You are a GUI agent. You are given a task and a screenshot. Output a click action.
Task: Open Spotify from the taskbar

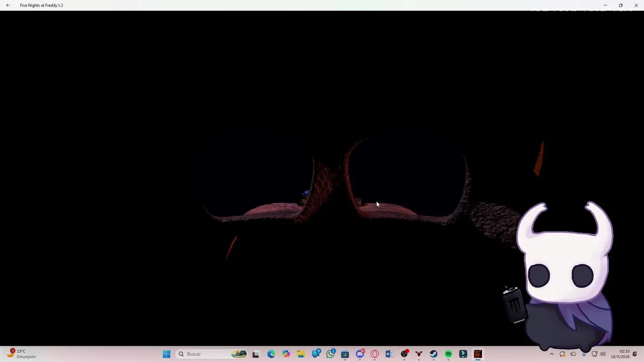pyautogui.click(x=448, y=354)
